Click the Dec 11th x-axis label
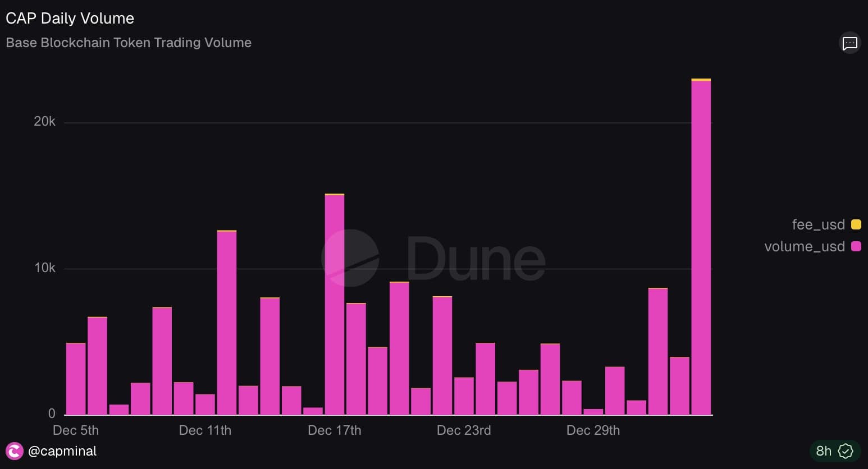The width and height of the screenshot is (868, 469). coord(205,430)
